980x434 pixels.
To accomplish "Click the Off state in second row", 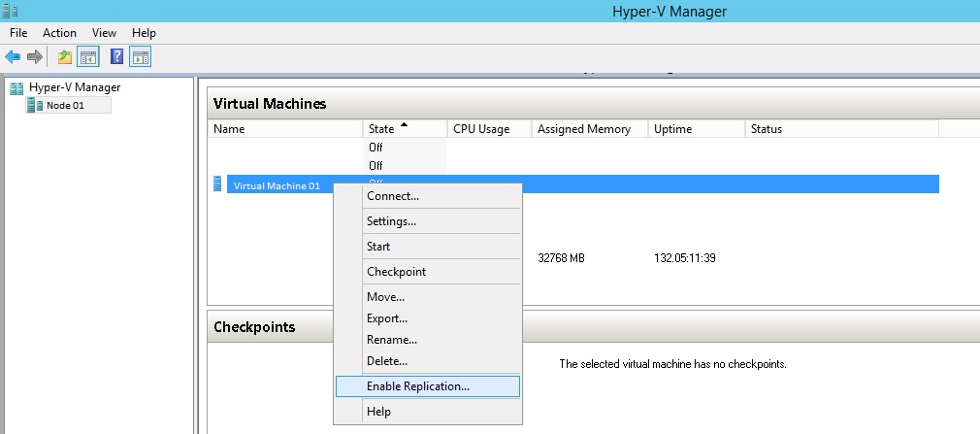I will pyautogui.click(x=376, y=166).
